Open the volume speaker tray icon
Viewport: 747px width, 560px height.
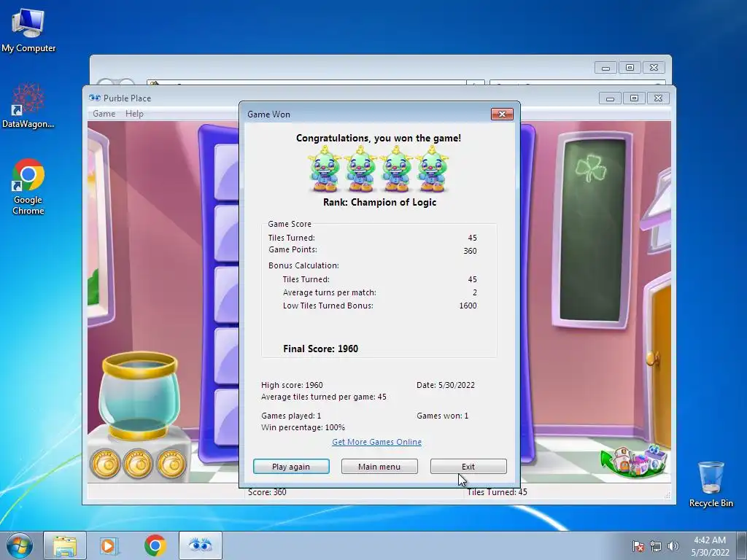point(673,546)
